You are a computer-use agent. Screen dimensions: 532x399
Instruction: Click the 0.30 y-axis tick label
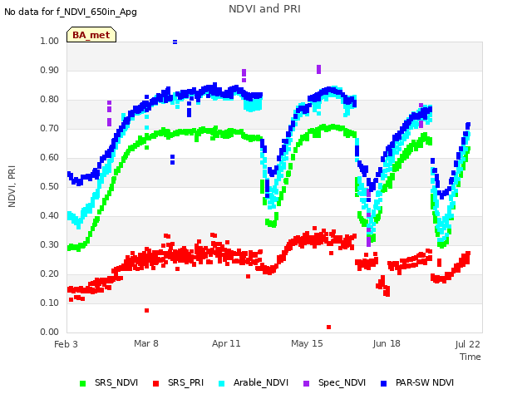click(50, 244)
